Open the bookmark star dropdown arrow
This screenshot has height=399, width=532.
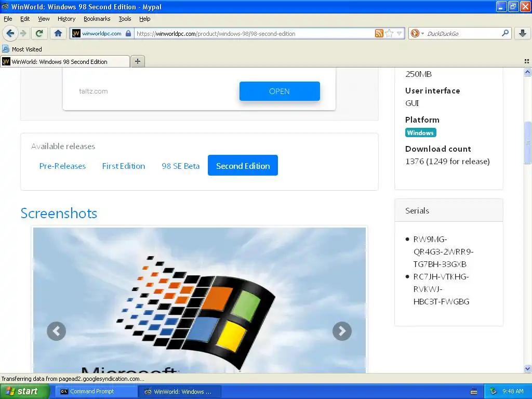[x=400, y=33]
